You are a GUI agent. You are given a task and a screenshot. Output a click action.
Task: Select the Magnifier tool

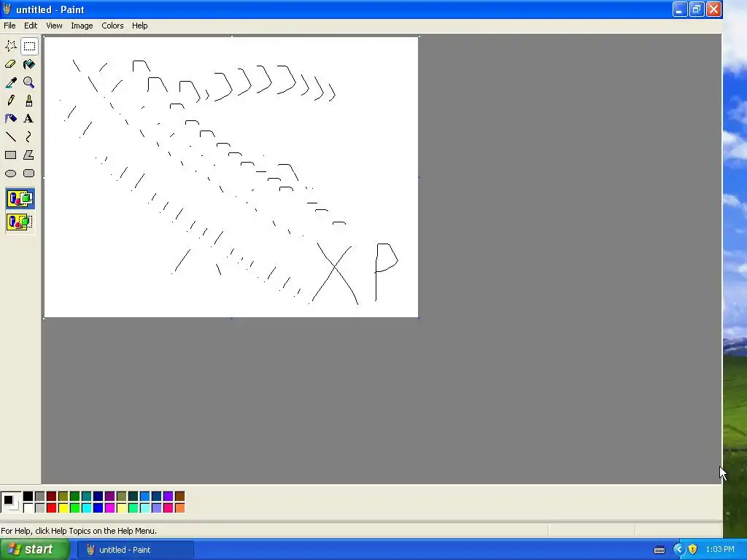pos(29,82)
